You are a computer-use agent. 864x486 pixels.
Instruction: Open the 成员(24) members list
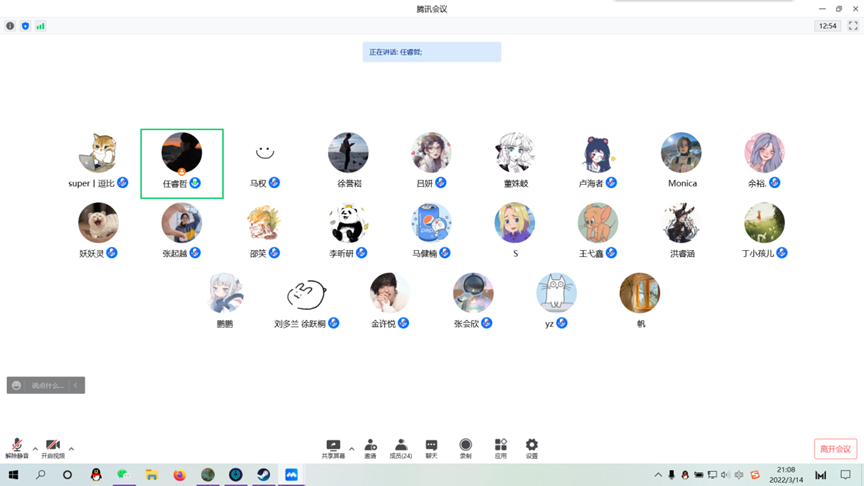[400, 446]
